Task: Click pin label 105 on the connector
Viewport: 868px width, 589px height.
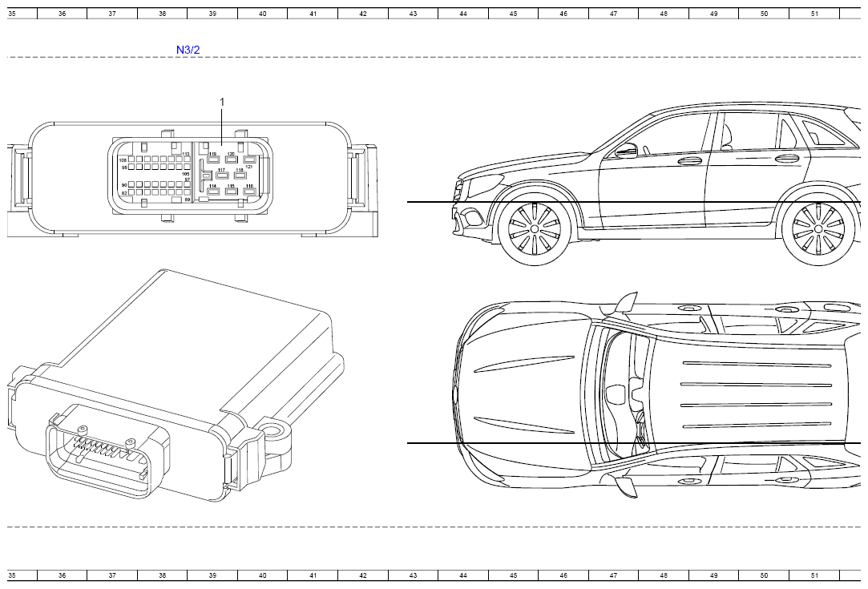Action: click(186, 174)
